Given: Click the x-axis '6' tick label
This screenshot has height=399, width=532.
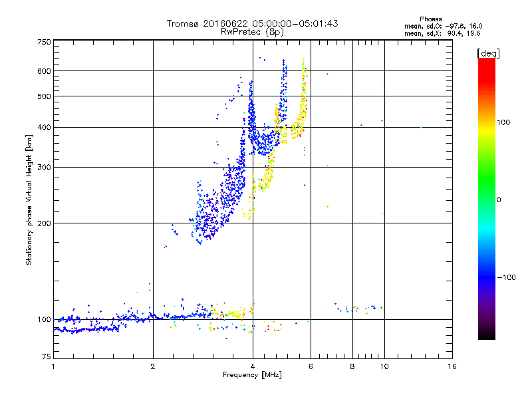Looking at the screenshot, I should 311,366.
